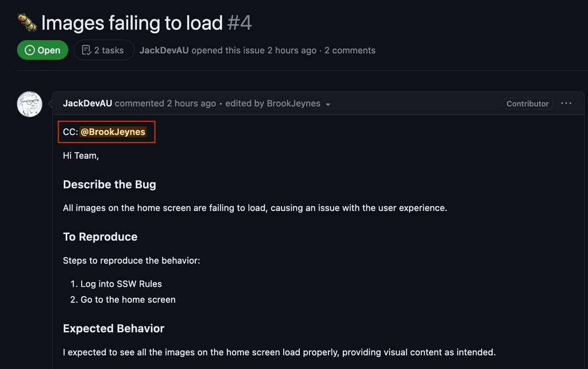Open the comment options kebab menu
The height and width of the screenshot is (369, 588).
566,103
